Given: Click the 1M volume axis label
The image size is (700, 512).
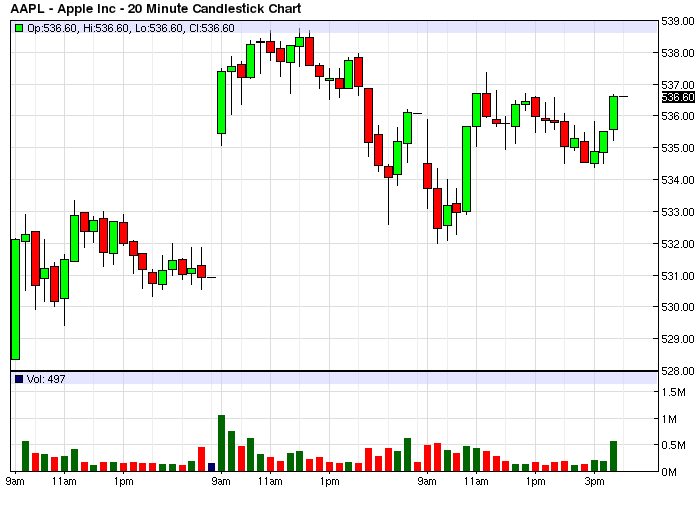Looking at the screenshot, I should [x=669, y=419].
